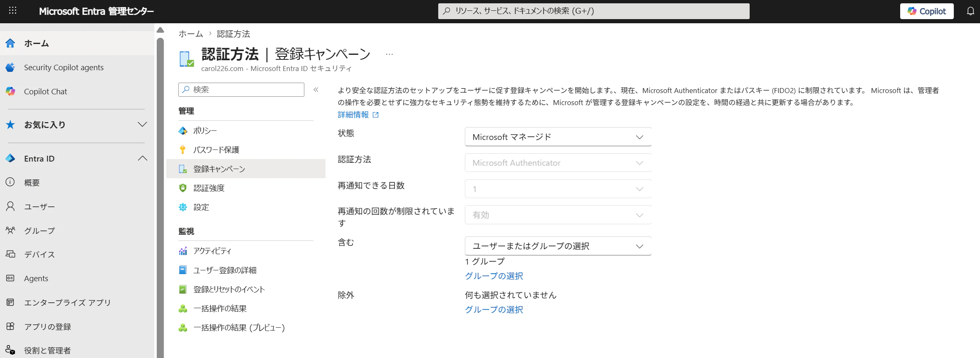Select 登録キャンペーン menu item

tap(246, 169)
